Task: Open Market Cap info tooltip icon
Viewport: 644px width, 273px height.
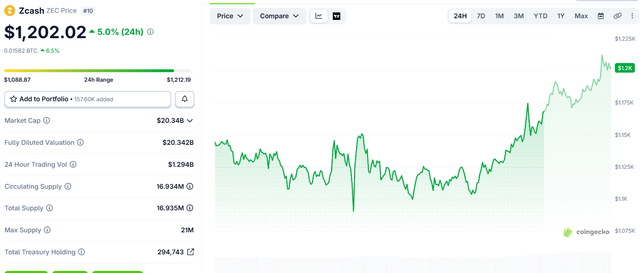Action: point(47,121)
